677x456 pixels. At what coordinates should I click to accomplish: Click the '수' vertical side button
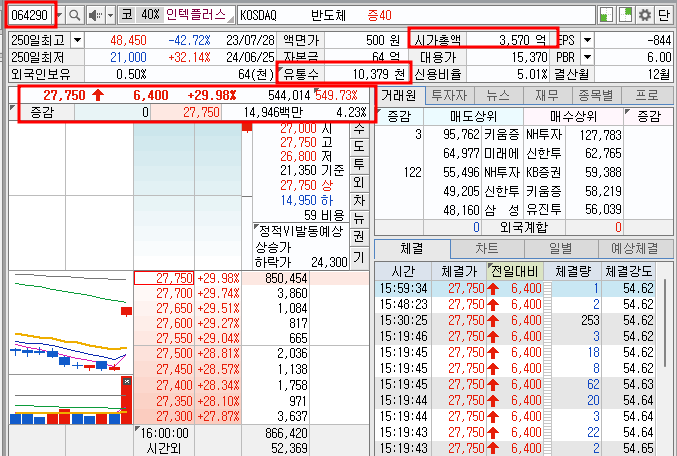[x=359, y=129]
